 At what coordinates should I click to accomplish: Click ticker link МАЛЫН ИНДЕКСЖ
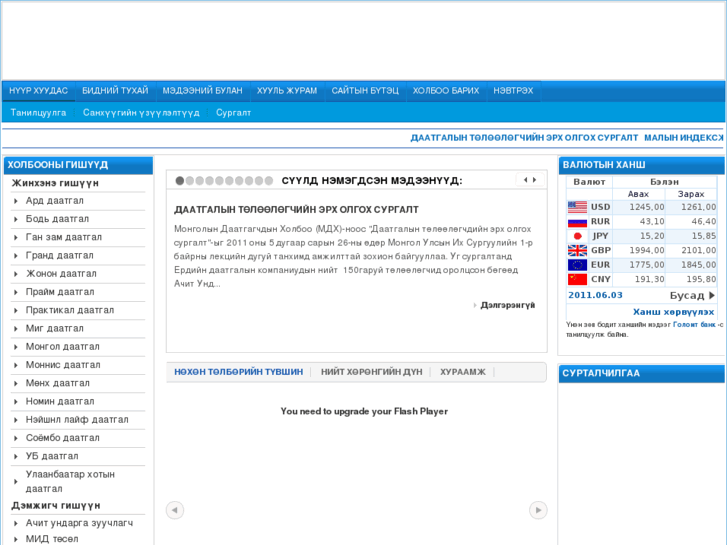[x=684, y=138]
